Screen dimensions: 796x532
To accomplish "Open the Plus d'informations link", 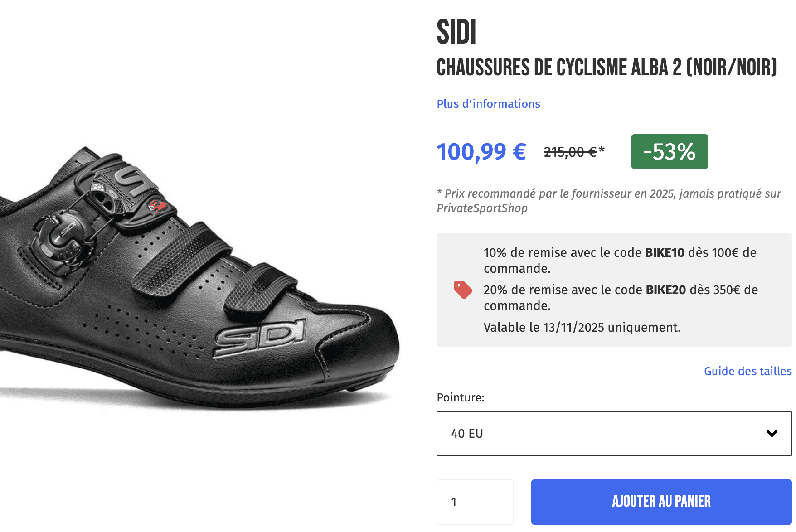I will pyautogui.click(x=488, y=103).
